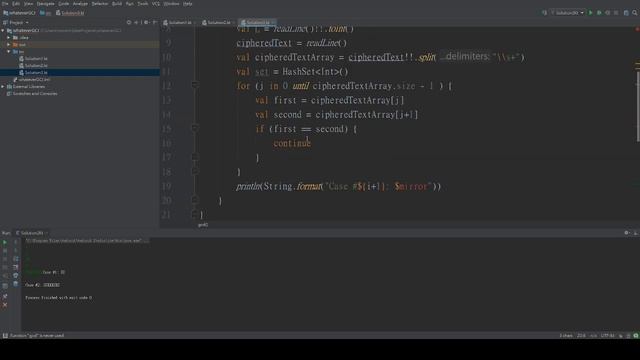Expand External Libraries node
Image resolution: width=640 pixels, height=360 pixels.
click(x=3, y=87)
